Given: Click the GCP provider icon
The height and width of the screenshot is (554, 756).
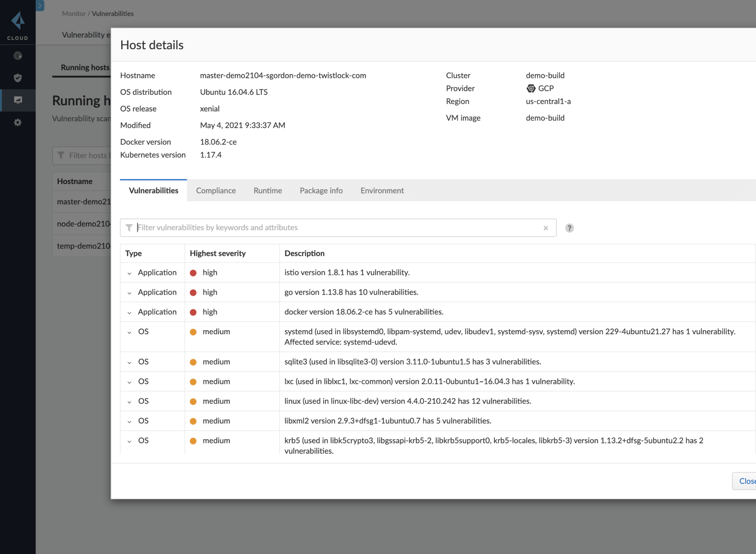Looking at the screenshot, I should [531, 88].
